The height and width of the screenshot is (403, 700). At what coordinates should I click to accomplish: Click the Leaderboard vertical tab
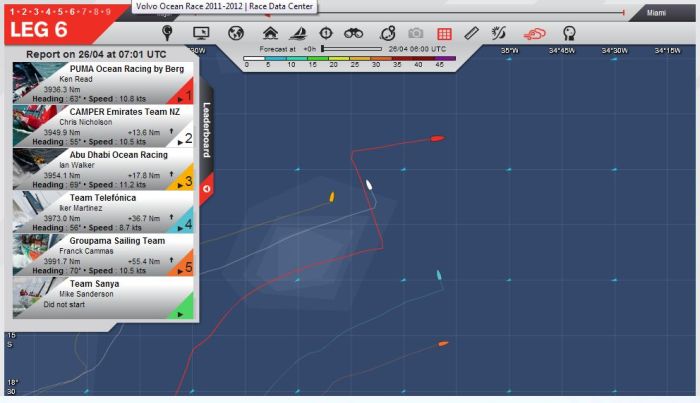click(x=206, y=130)
